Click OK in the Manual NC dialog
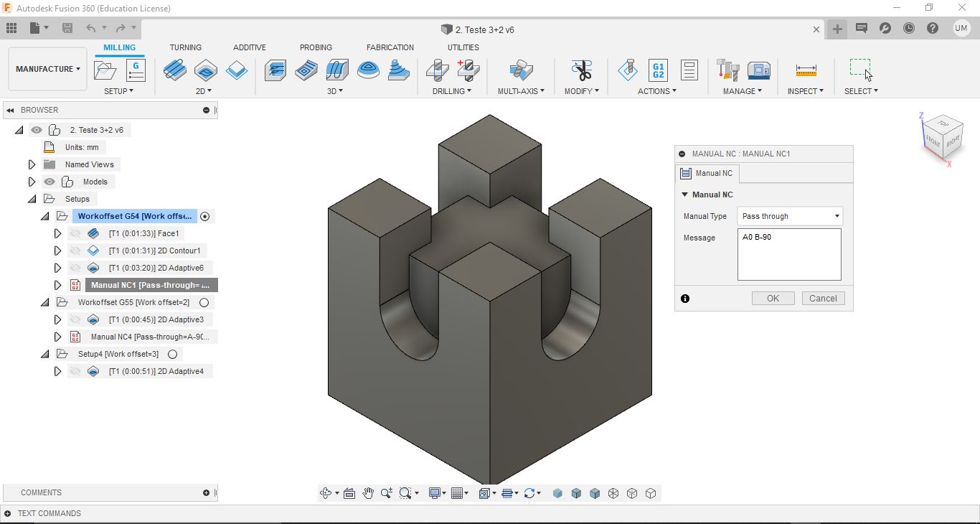Image resolution: width=980 pixels, height=524 pixels. pos(773,298)
